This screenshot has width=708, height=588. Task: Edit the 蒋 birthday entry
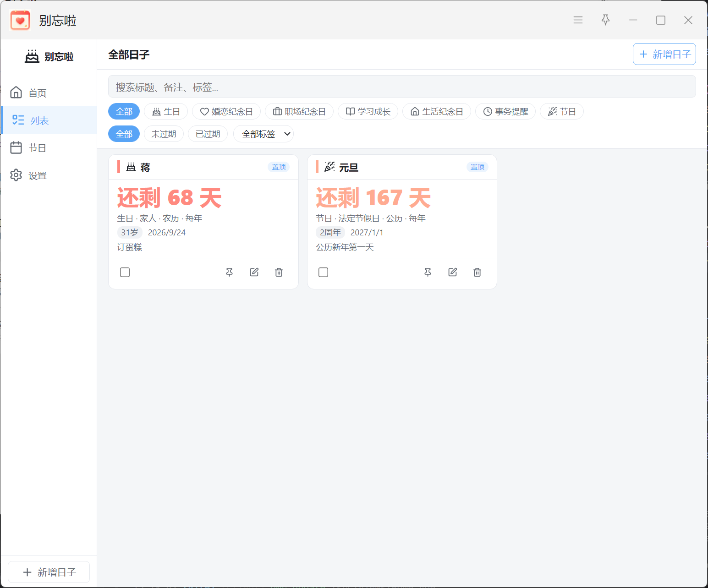tap(254, 272)
